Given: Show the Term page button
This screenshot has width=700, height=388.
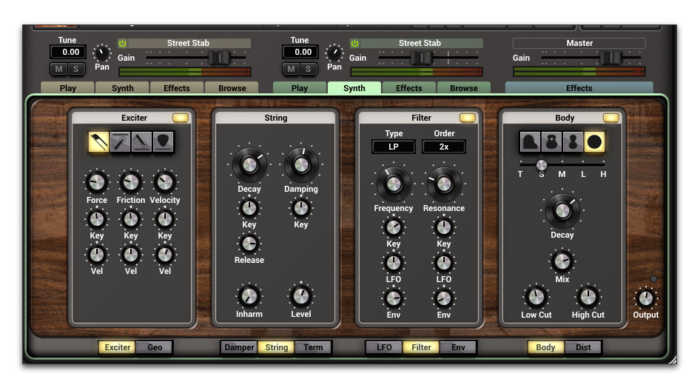Looking at the screenshot, I should click(x=313, y=347).
